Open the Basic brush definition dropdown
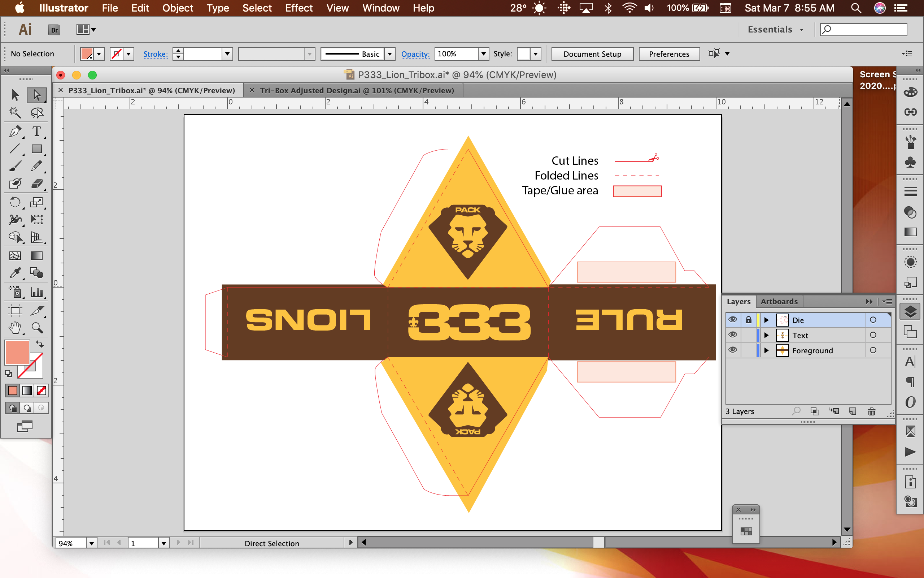924x578 pixels. [x=389, y=54]
